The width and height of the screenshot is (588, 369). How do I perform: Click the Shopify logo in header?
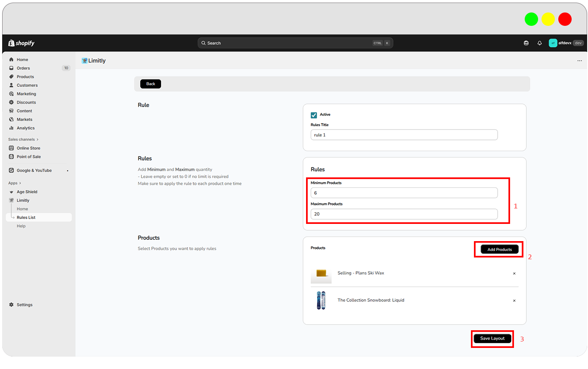coord(21,43)
